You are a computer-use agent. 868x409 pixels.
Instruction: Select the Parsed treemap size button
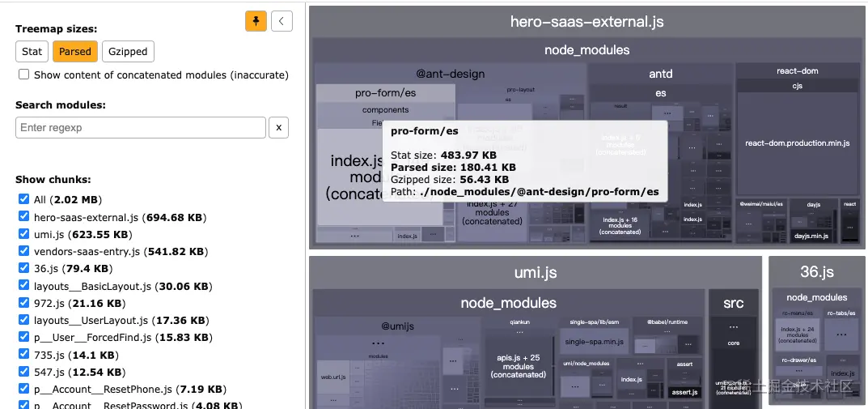coord(74,52)
